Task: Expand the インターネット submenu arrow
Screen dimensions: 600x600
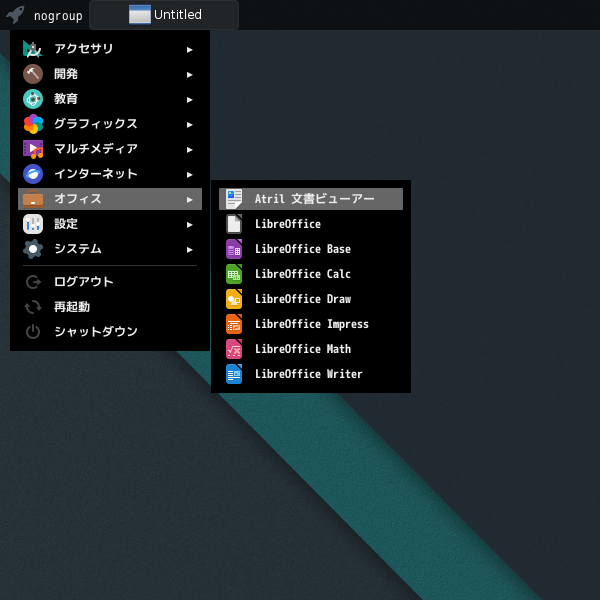Action: click(x=189, y=174)
